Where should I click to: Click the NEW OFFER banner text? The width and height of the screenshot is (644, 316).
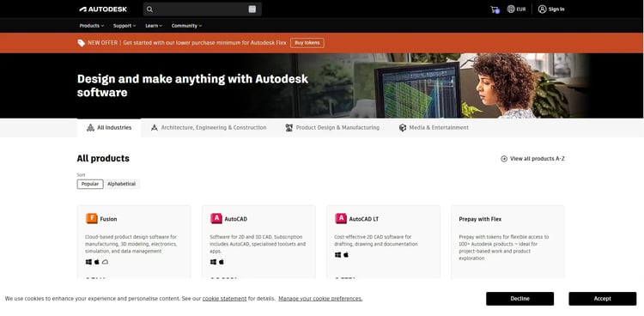tap(187, 43)
